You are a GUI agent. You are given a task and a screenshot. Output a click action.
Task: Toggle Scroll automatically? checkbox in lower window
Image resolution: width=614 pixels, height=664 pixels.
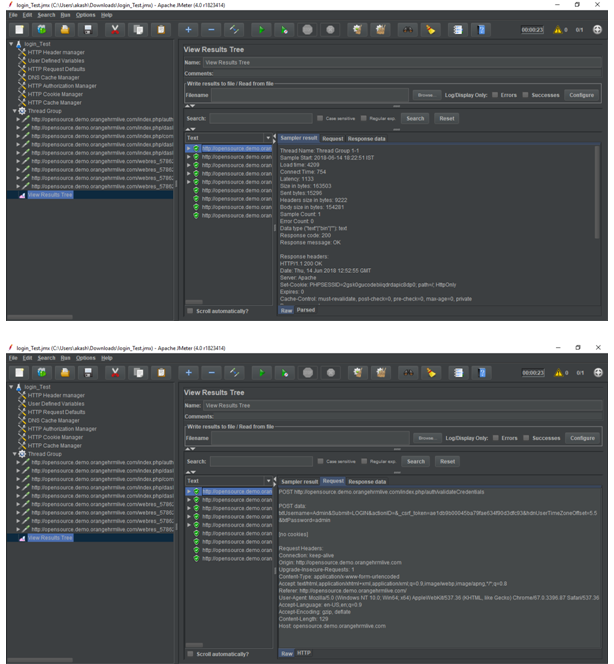[191, 654]
